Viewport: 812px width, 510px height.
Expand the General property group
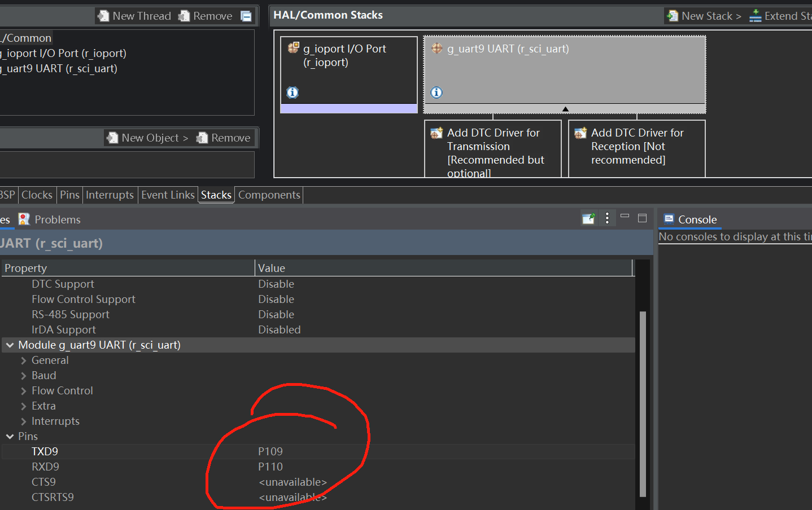point(24,360)
